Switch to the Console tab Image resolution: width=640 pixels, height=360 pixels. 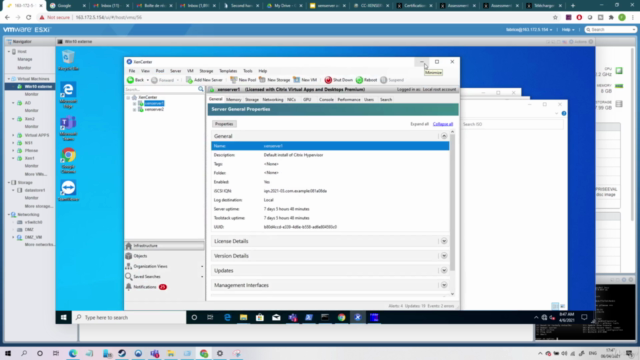[326, 100]
